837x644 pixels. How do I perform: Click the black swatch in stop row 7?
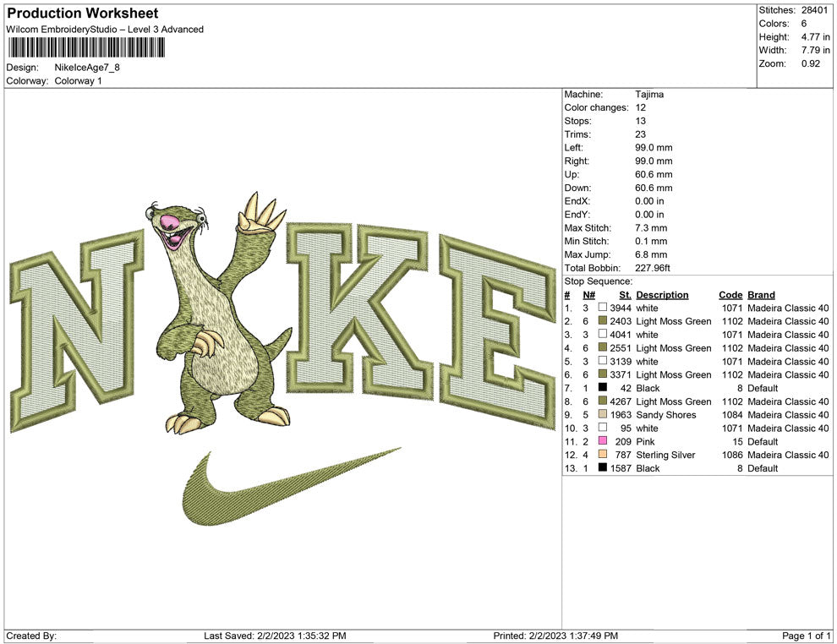tap(603, 387)
